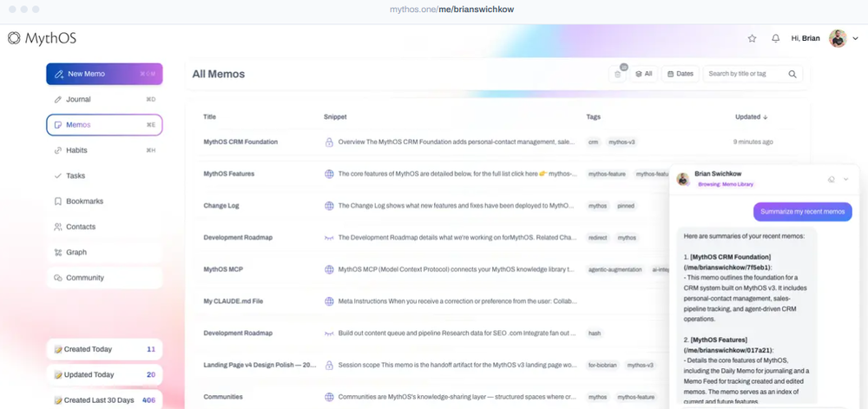
Task: Clear chat with the eraser icon in chat panel
Action: [x=831, y=180]
